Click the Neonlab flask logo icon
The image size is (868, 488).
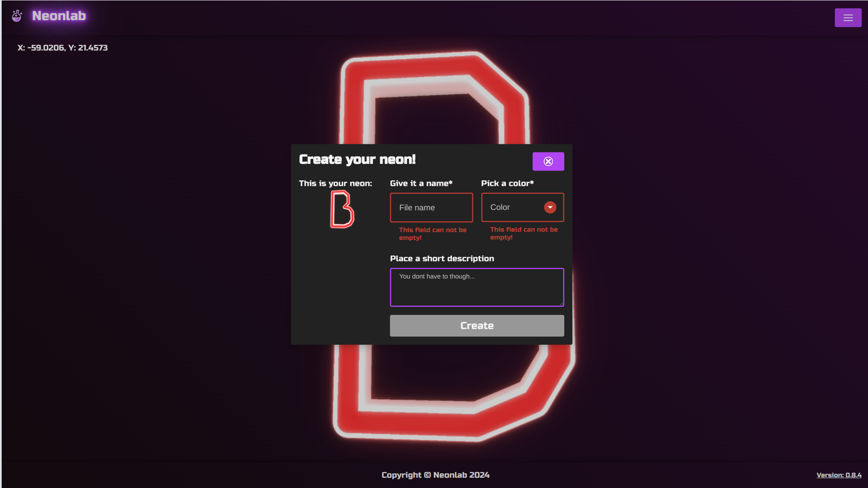(x=17, y=15)
